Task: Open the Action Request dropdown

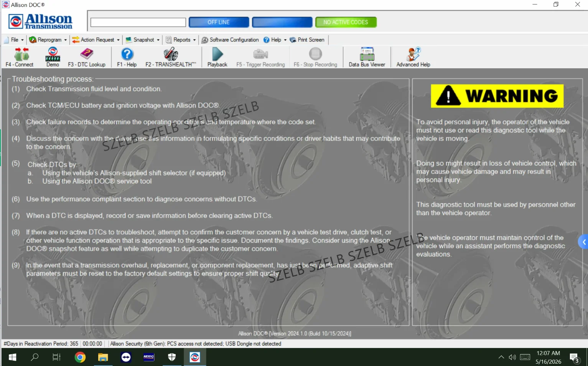Action: pyautogui.click(x=96, y=40)
